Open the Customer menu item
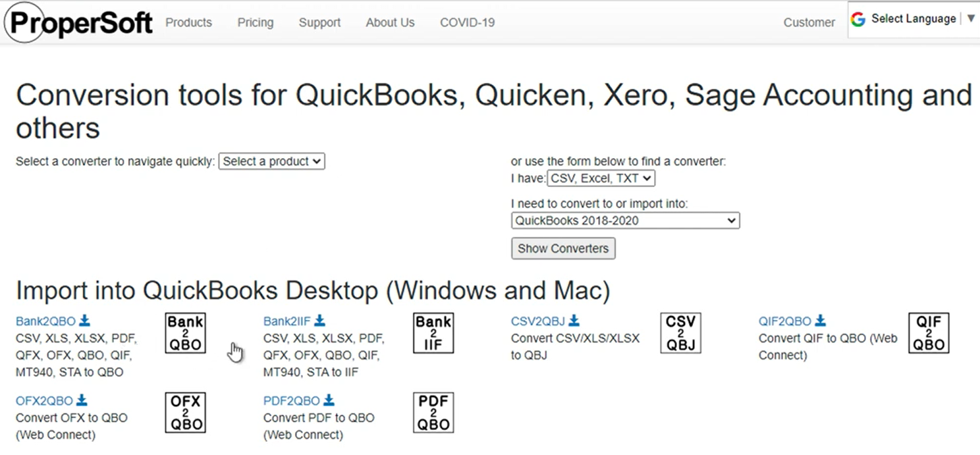The height and width of the screenshot is (455, 980). (x=809, y=22)
